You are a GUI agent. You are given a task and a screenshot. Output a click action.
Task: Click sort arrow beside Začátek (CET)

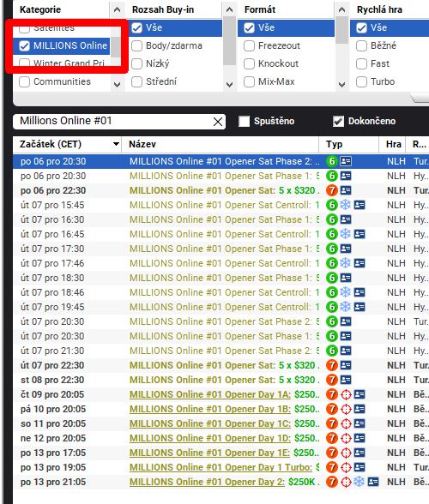[x=116, y=144]
